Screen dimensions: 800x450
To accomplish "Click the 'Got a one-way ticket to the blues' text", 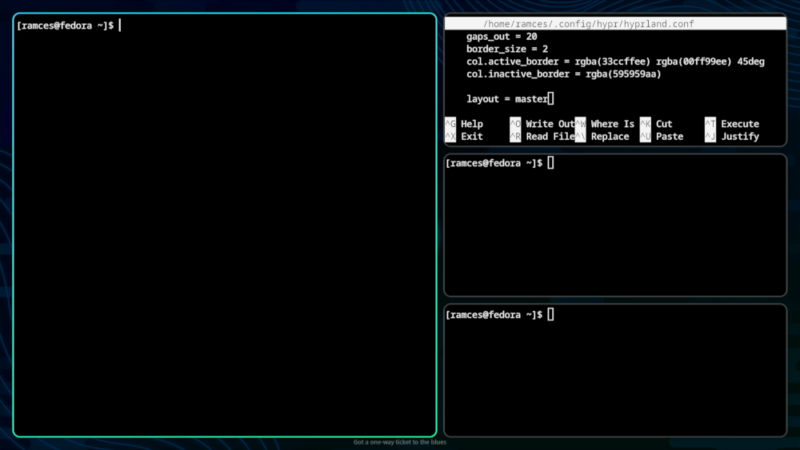I will pos(399,442).
